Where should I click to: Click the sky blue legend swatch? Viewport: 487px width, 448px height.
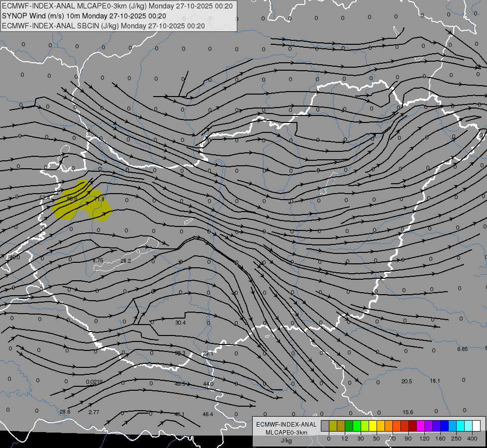point(453,426)
